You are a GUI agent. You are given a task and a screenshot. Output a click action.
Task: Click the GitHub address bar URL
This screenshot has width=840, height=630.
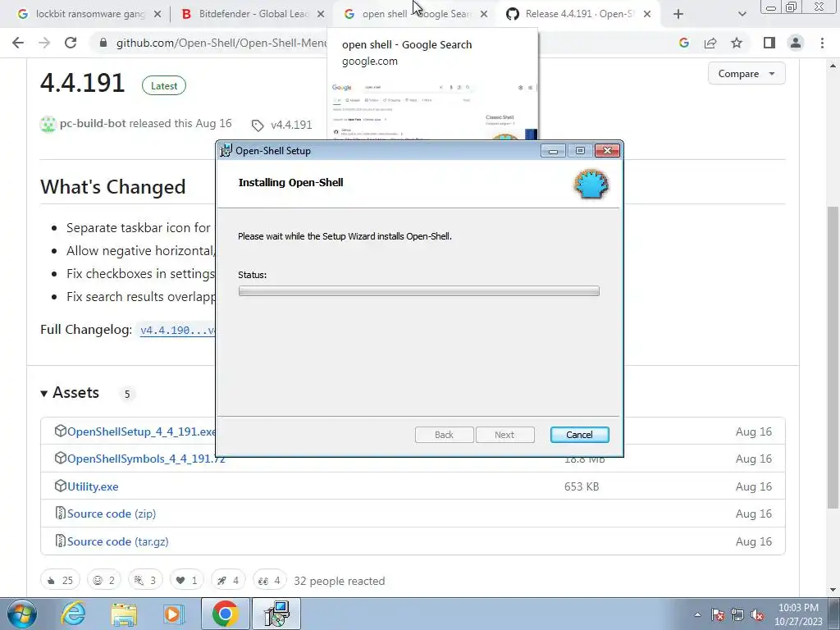[x=221, y=43]
